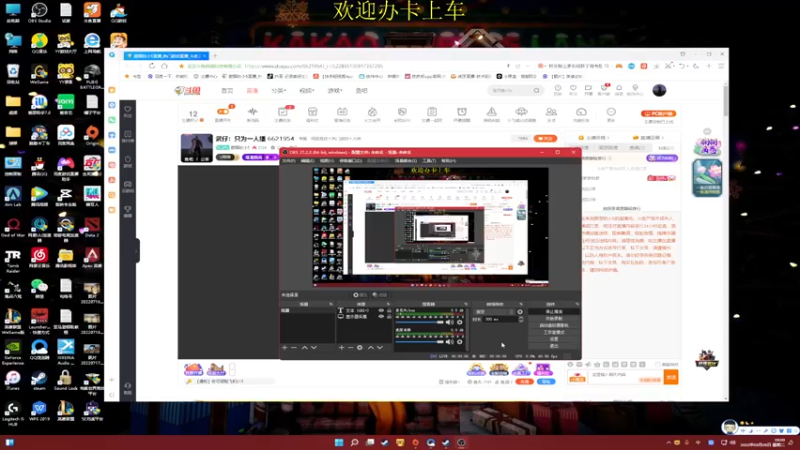This screenshot has width=800, height=450.
Task: Open the scene transition properties gear in OBS
Action: point(520,312)
